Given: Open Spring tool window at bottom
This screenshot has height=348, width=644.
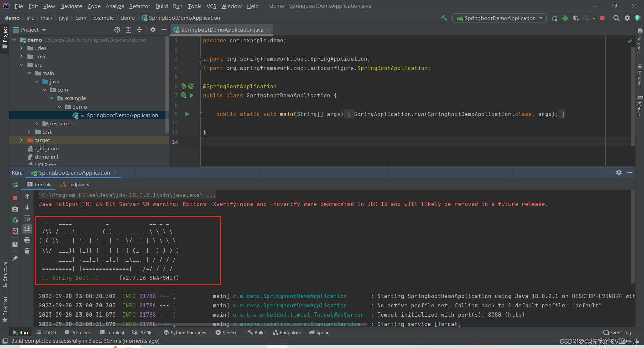Looking at the screenshot, I should click(319, 333).
